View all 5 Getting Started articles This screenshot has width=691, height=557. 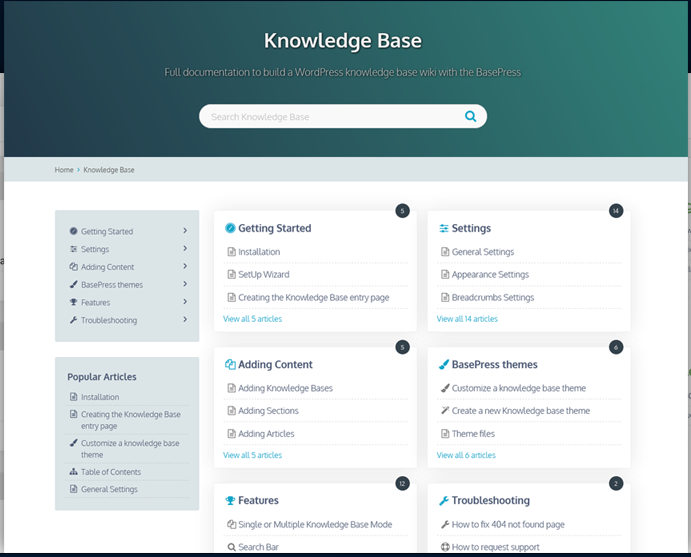pos(253,319)
